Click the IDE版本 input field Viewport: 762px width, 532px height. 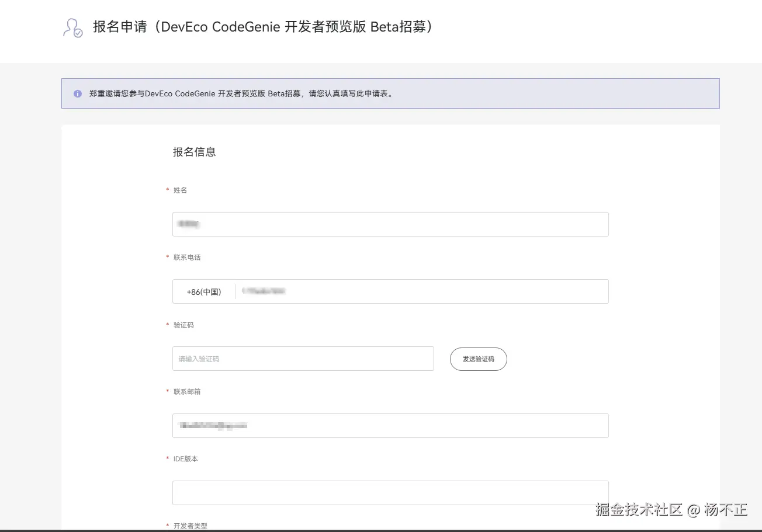tap(390, 493)
